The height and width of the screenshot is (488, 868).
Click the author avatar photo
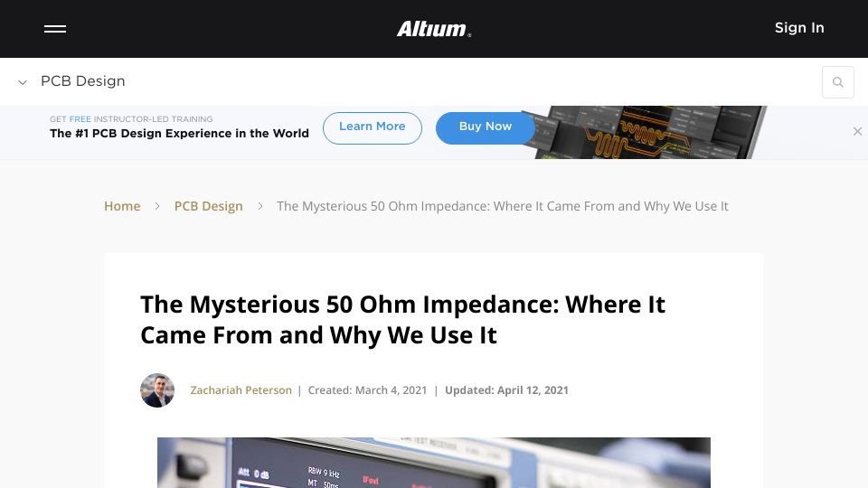point(157,390)
